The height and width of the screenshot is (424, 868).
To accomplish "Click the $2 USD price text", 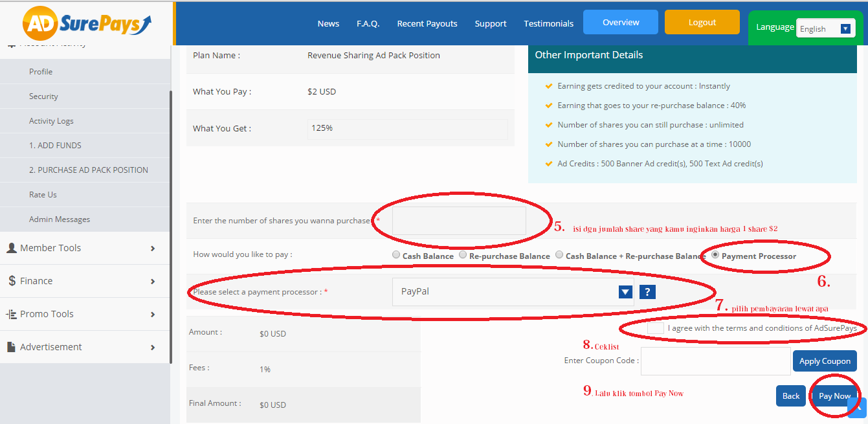I will click(322, 92).
